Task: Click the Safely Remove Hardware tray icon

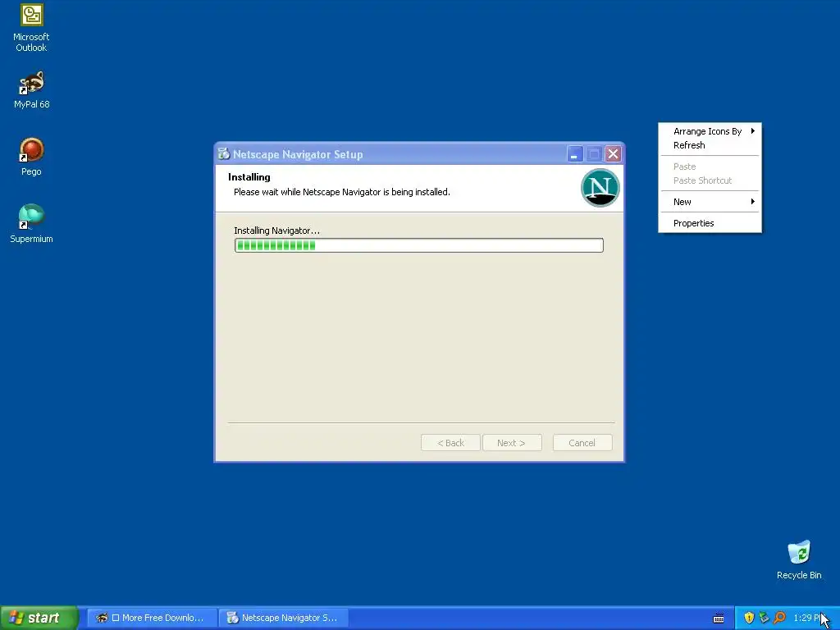Action: (764, 618)
